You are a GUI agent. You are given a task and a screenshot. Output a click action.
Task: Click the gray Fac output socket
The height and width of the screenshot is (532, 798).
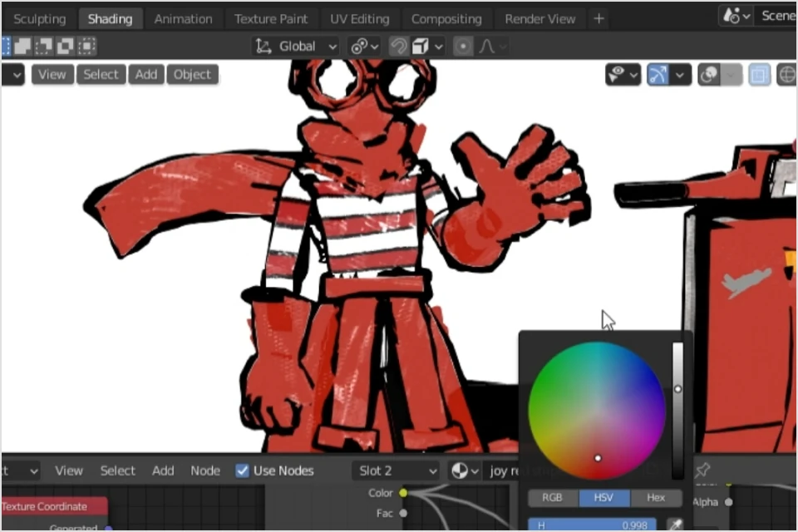pyautogui.click(x=403, y=513)
